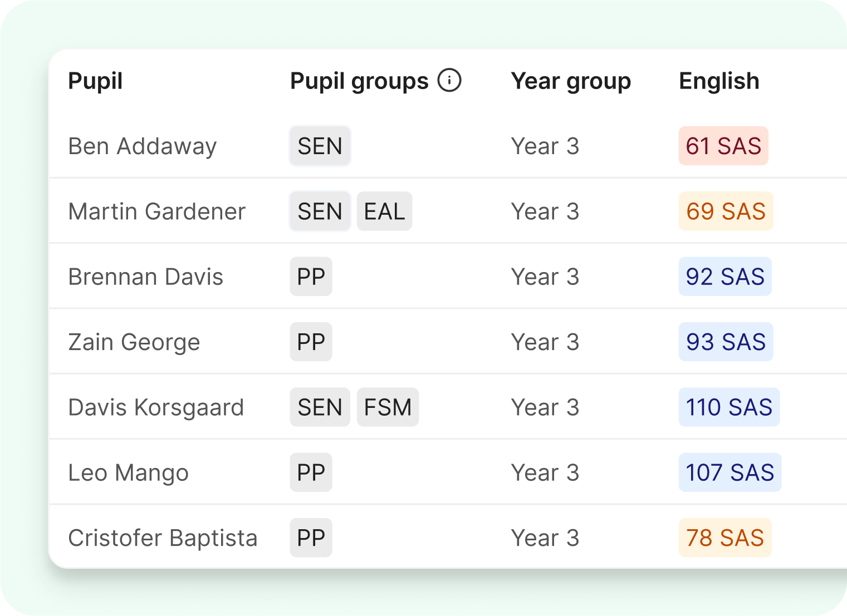Select the 110 SAS score badge
Screen dimensions: 847x616
point(729,407)
